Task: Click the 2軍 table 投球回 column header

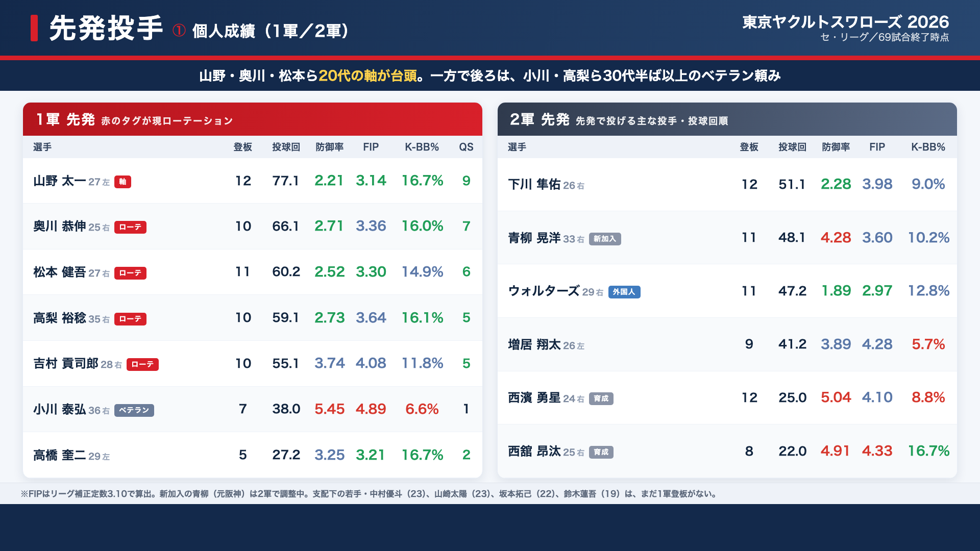Action: [x=792, y=147]
